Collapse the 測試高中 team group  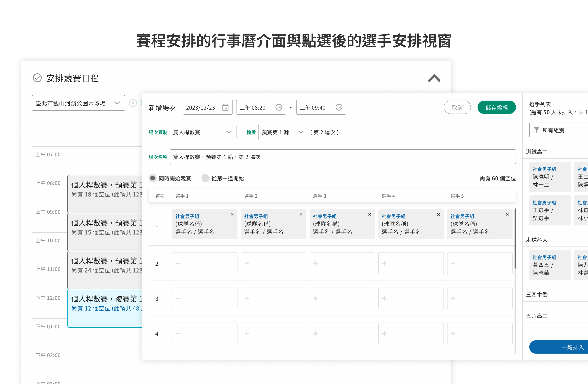[x=555, y=152]
